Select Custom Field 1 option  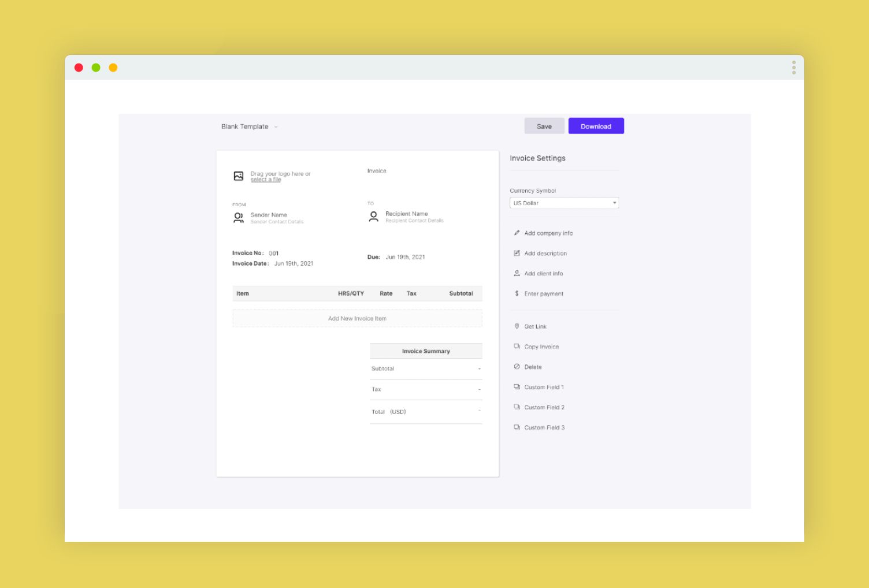coord(544,387)
